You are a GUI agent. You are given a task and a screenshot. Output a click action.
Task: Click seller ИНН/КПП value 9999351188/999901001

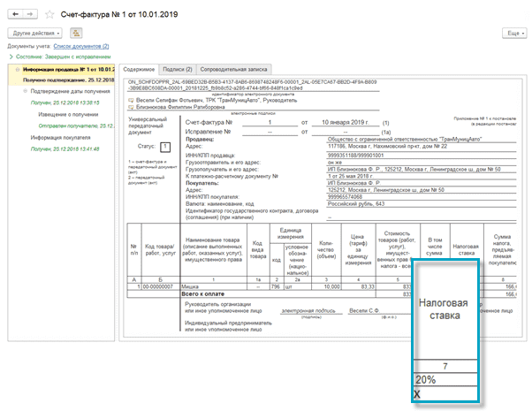(355, 156)
